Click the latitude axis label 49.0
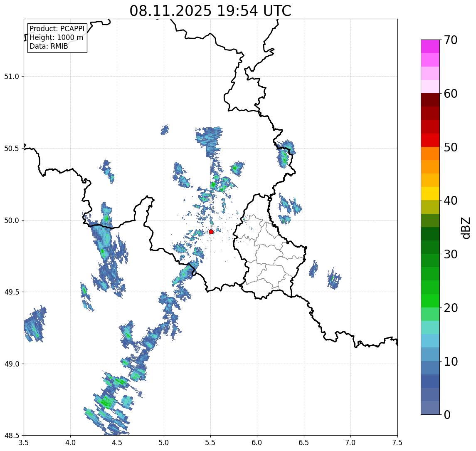This screenshot has width=476, height=451. pyautogui.click(x=12, y=364)
